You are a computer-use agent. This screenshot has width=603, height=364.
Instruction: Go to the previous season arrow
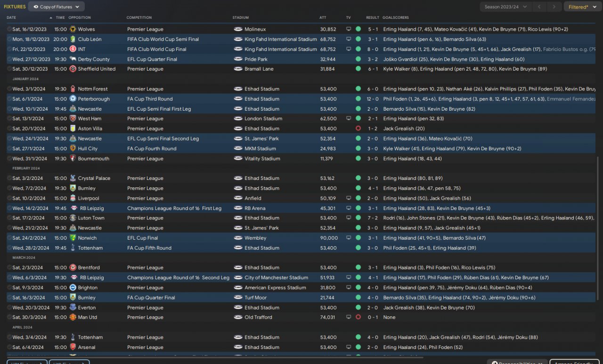(x=540, y=7)
